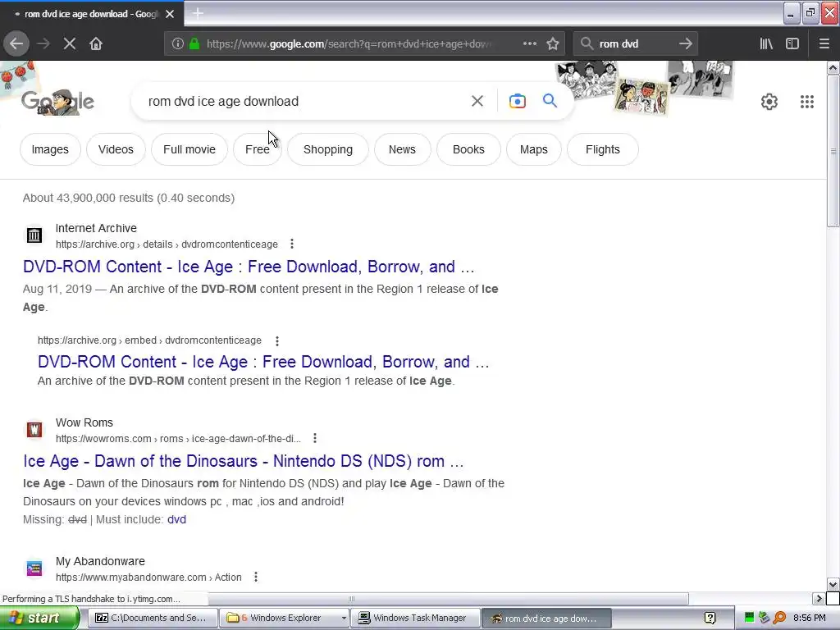The height and width of the screenshot is (630, 840).
Task: Click the Must include dvd link
Action: coord(177,519)
